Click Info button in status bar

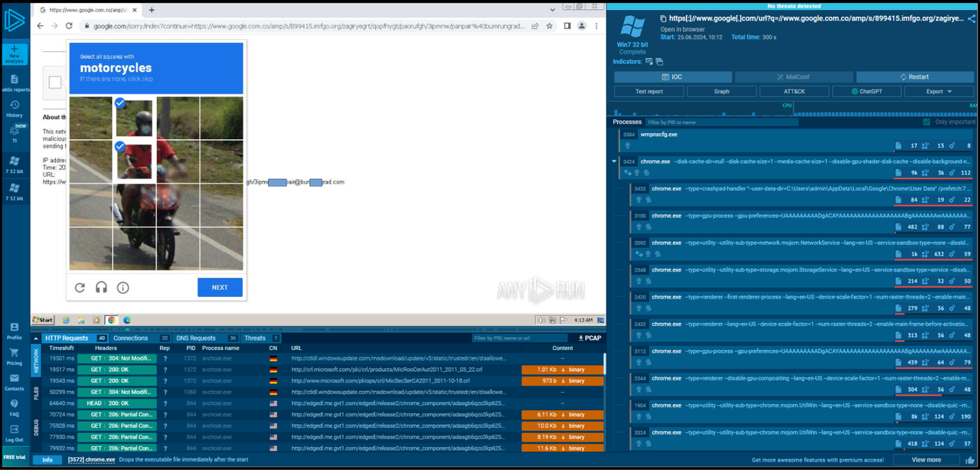pyautogui.click(x=47, y=459)
